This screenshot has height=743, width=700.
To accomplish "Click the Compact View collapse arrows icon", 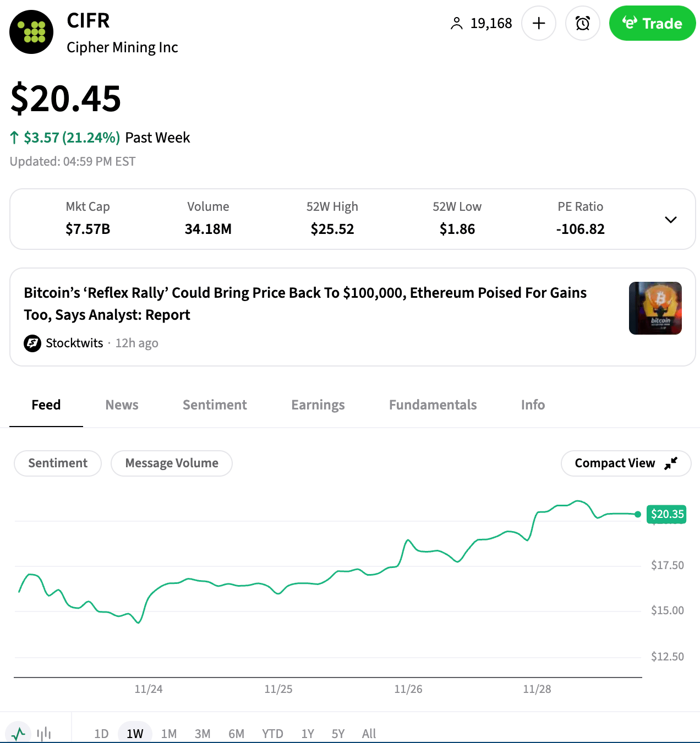I will [671, 463].
